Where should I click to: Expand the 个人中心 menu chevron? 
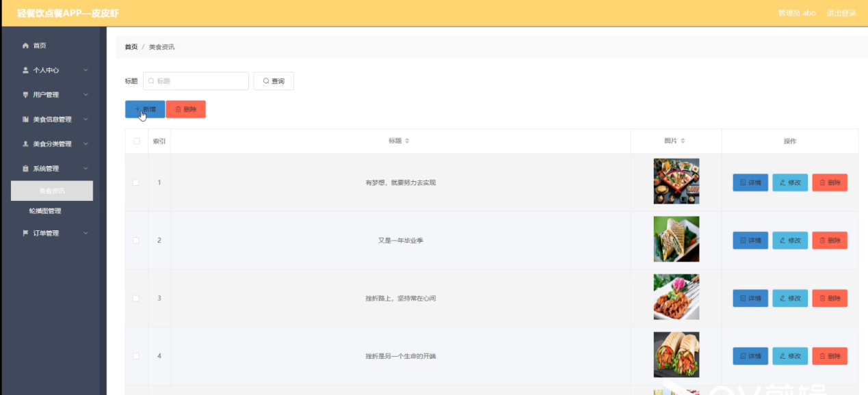[86, 70]
